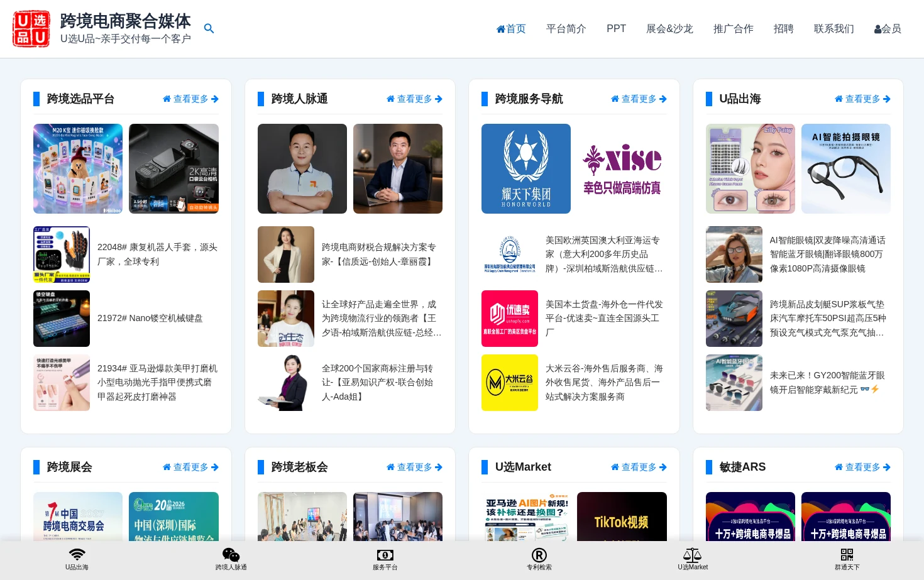The image size is (924, 580).
Task: Open 耀天下集团 HONORWORLD logo card
Action: [x=526, y=168]
